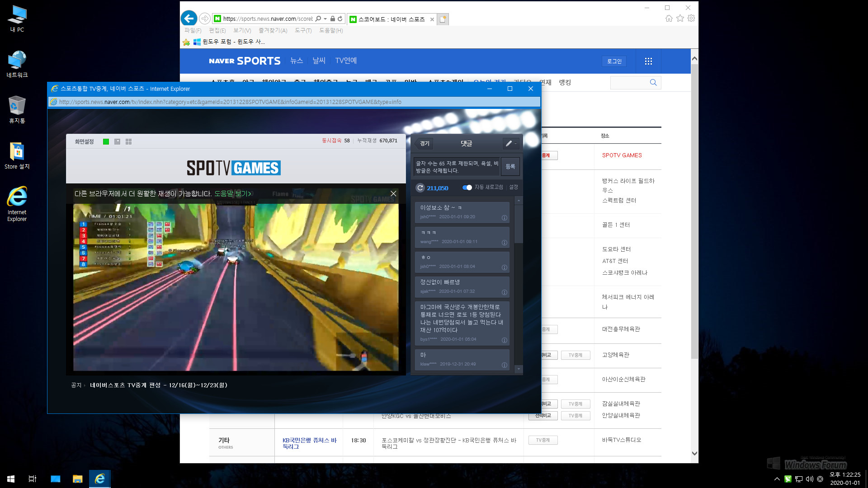Expand the pencil write dropdown in comments
This screenshot has height=488, width=868.
[511, 143]
